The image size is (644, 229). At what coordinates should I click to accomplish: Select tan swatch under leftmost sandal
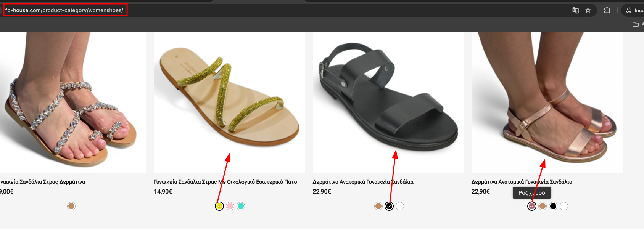(x=71, y=206)
